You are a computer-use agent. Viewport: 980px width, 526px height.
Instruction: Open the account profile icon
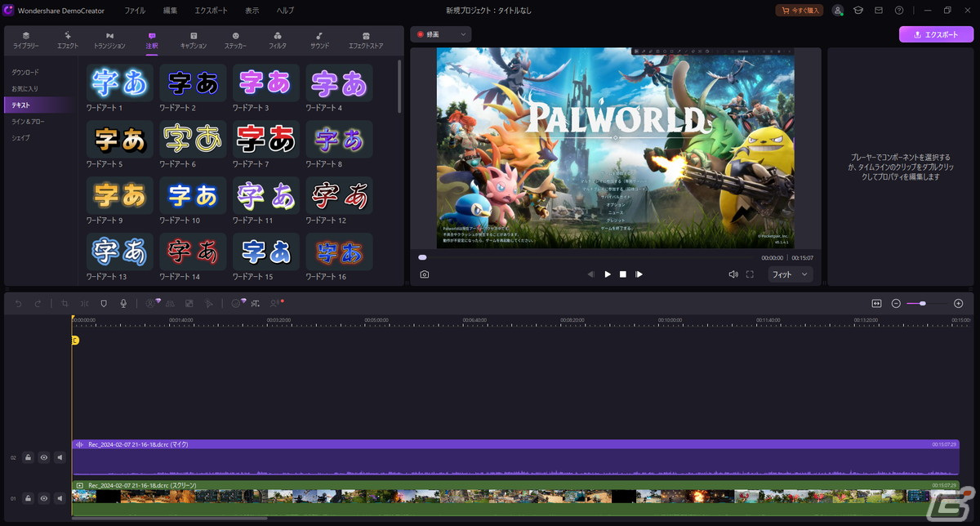tap(838, 11)
